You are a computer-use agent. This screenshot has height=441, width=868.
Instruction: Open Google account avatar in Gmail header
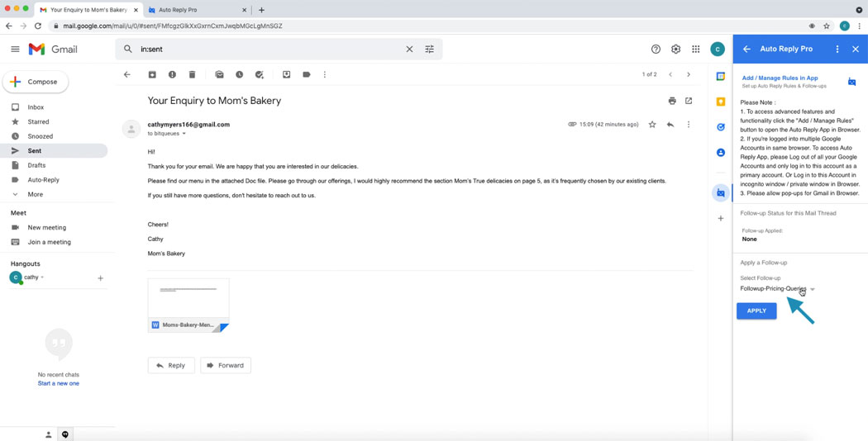point(718,50)
